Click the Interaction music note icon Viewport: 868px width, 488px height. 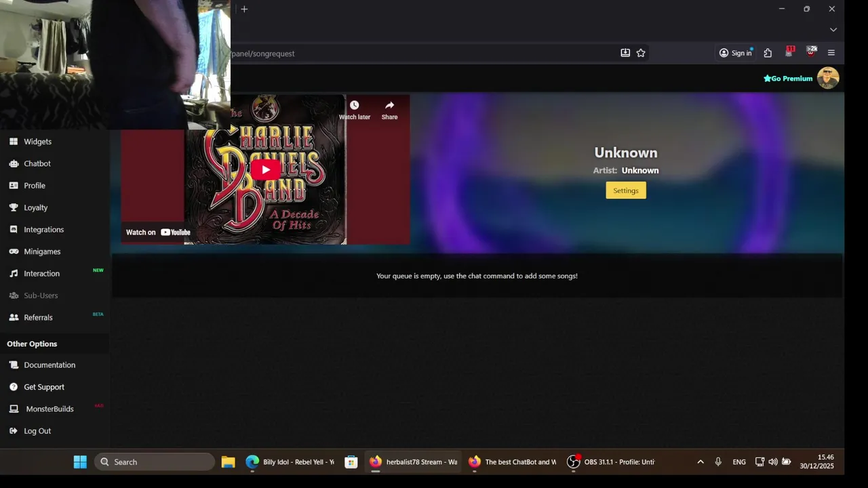tap(14, 274)
